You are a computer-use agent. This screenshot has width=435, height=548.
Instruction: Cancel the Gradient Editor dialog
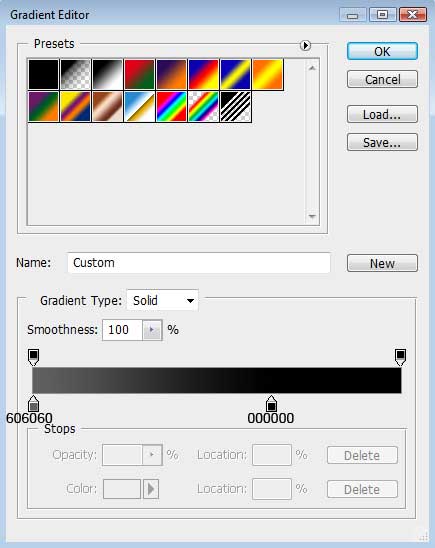(382, 79)
